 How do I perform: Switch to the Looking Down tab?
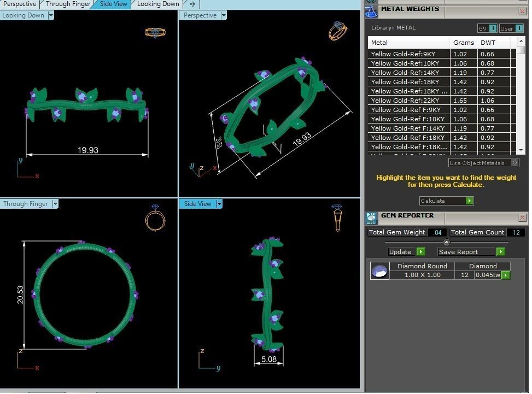pos(157,4)
